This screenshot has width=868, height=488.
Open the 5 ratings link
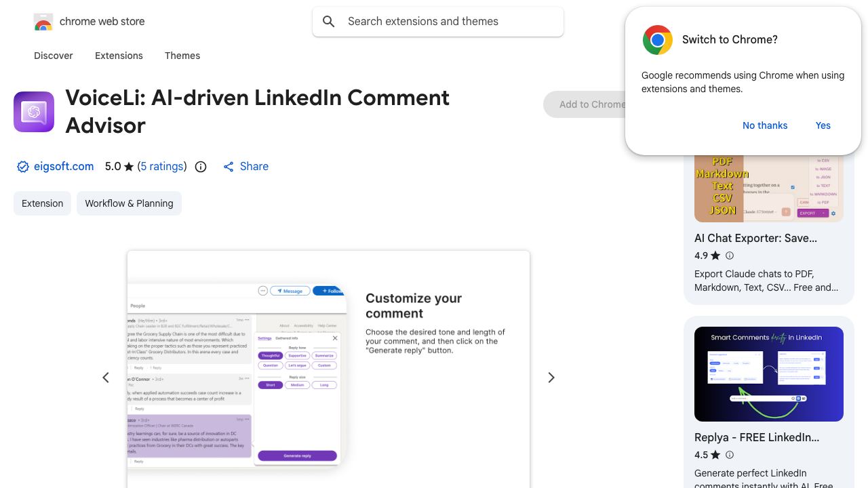[162, 166]
